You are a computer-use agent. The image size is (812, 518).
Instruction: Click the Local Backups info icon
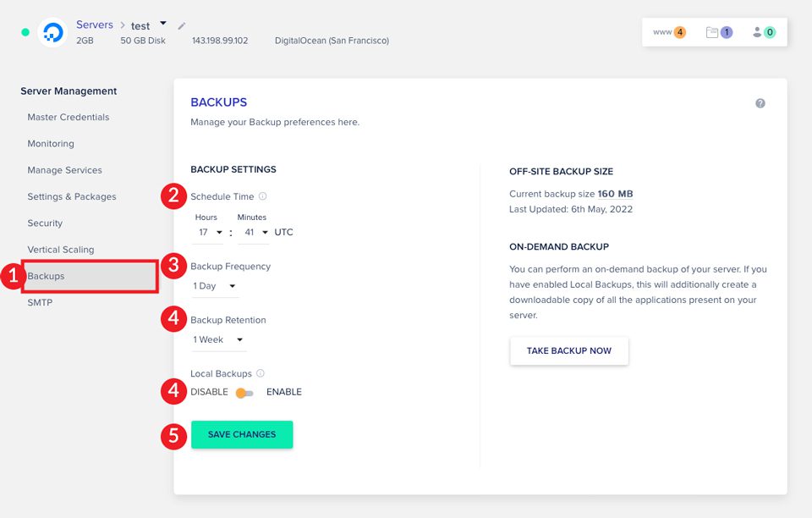261,373
